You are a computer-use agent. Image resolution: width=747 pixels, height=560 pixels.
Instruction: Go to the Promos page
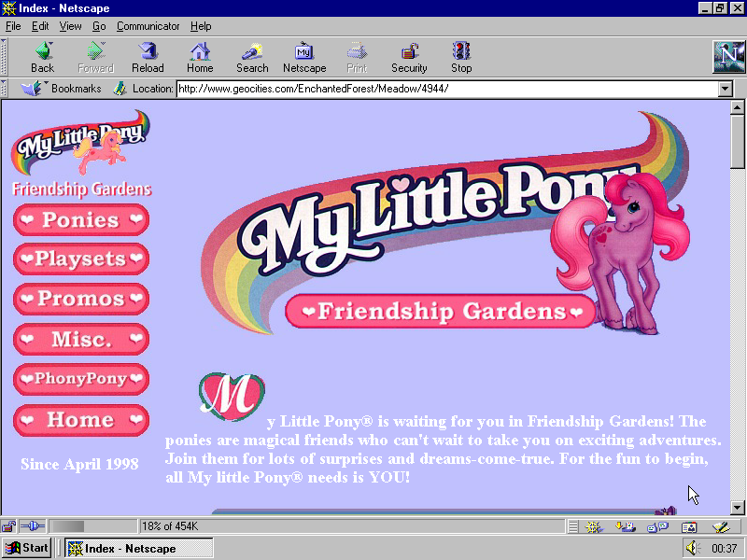coord(81,299)
